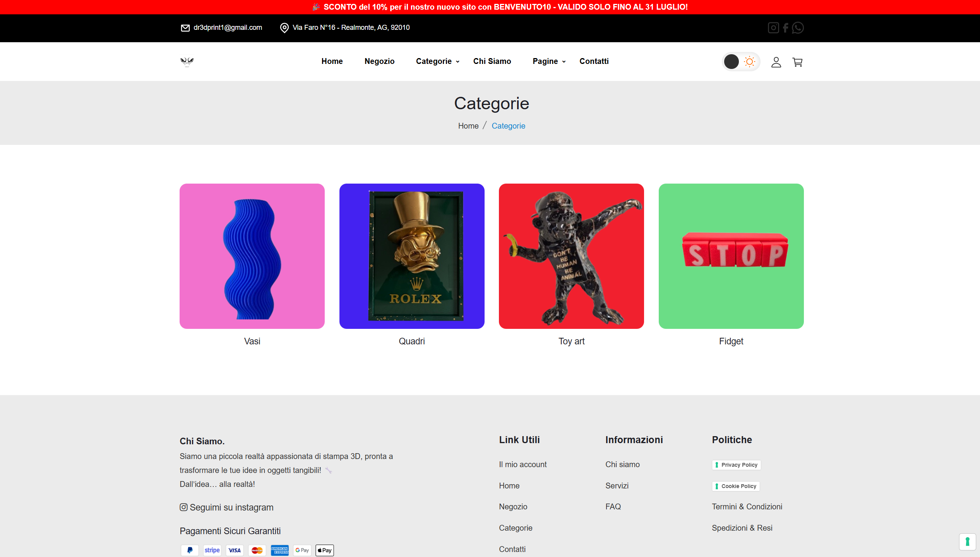Viewport: 980px width, 557px height.
Task: Click the Termini & Condizioni link
Action: [747, 506]
